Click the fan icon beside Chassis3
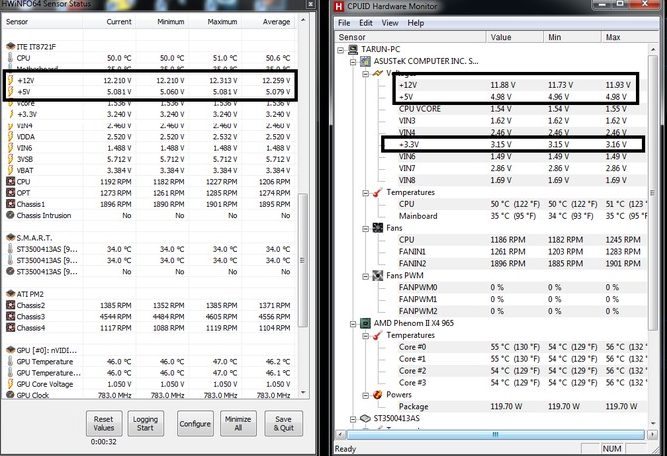Screen dimensions: 667x456 pyautogui.click(x=11, y=316)
